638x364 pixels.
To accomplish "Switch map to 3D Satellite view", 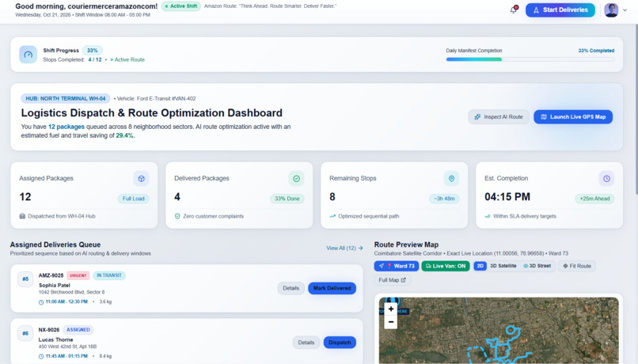I will coord(503,266).
